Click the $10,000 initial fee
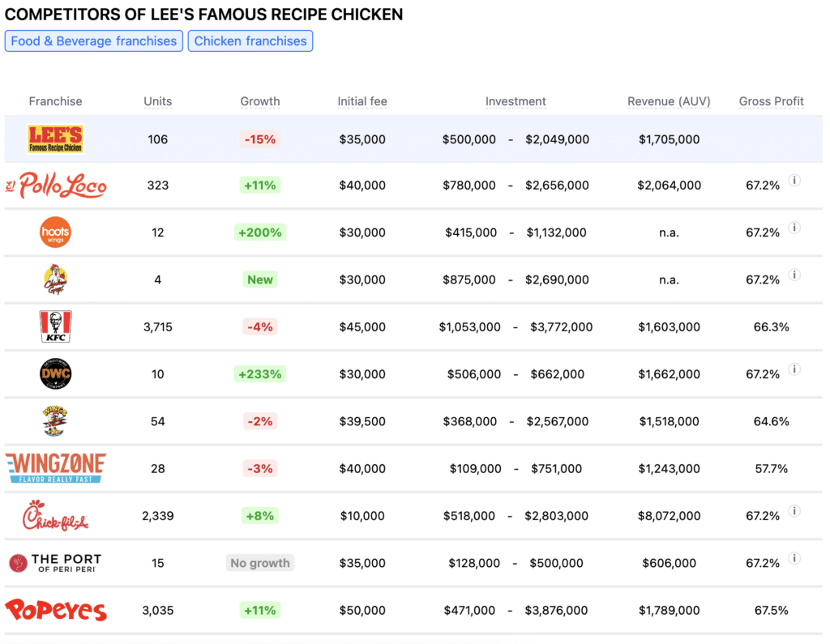The width and height of the screenshot is (830, 644). (x=362, y=516)
